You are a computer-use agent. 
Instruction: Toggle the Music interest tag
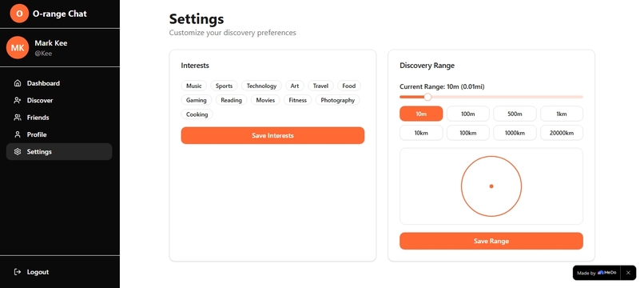(194, 86)
